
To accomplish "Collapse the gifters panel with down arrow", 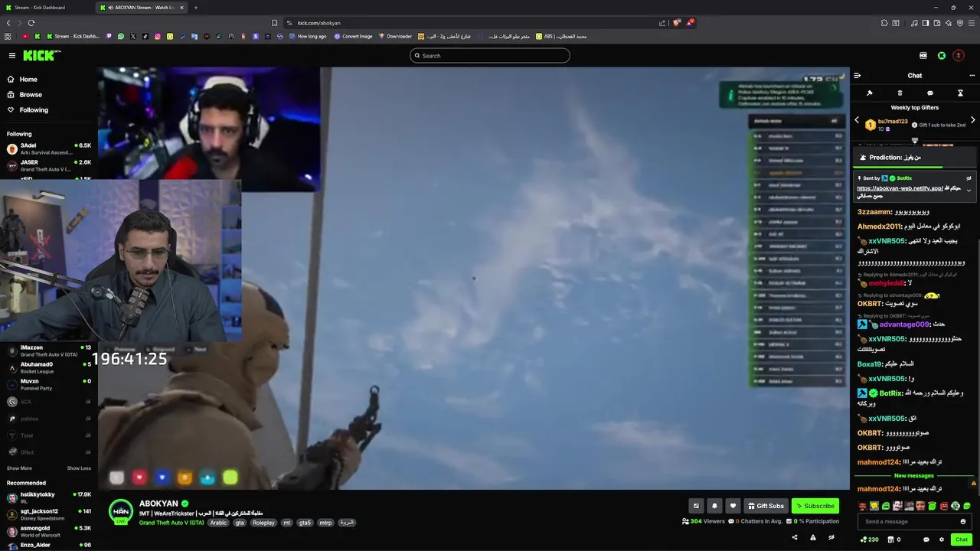I will (x=914, y=141).
